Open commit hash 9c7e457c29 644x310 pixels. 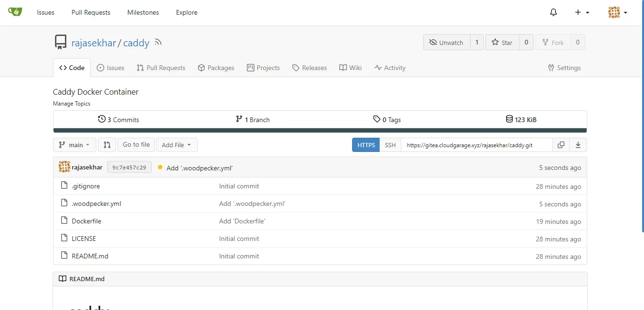[129, 167]
